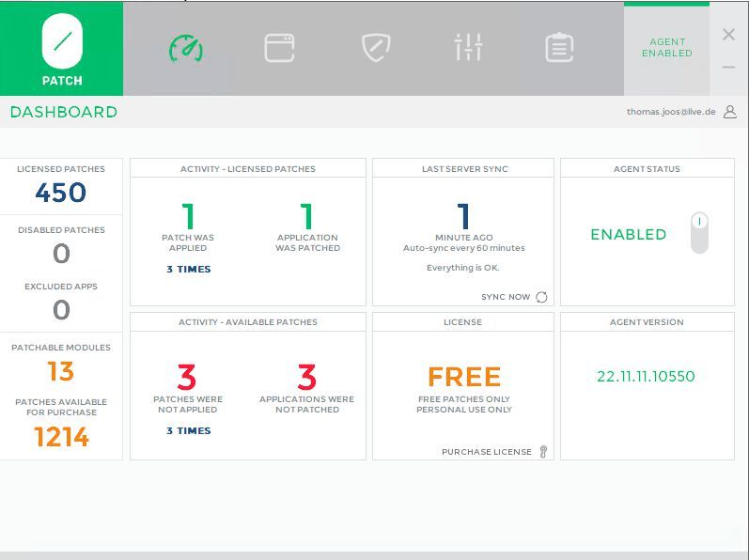Click the SYNC NOW link
This screenshot has width=749, height=560.
[x=506, y=297]
